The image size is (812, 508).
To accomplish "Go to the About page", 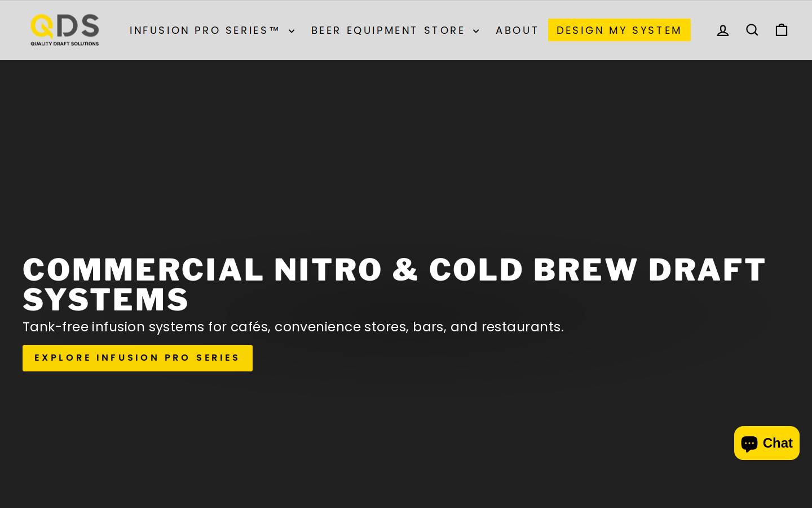I will 517,30.
